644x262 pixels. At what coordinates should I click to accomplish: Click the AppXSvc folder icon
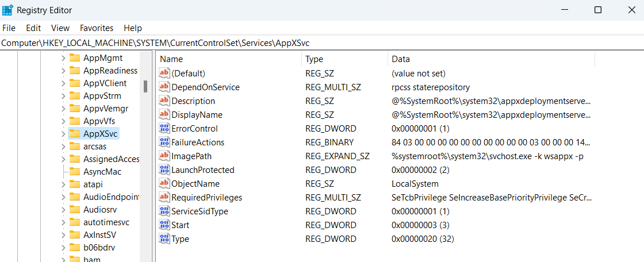point(74,133)
